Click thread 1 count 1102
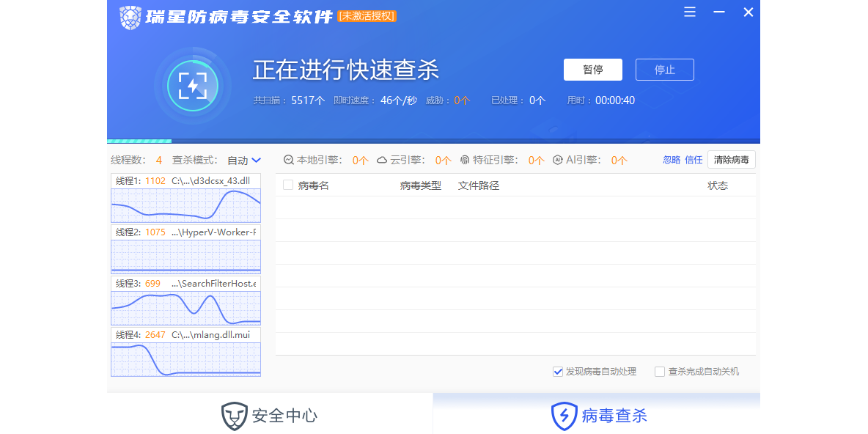Viewport: 868px width, 434px height. (155, 180)
